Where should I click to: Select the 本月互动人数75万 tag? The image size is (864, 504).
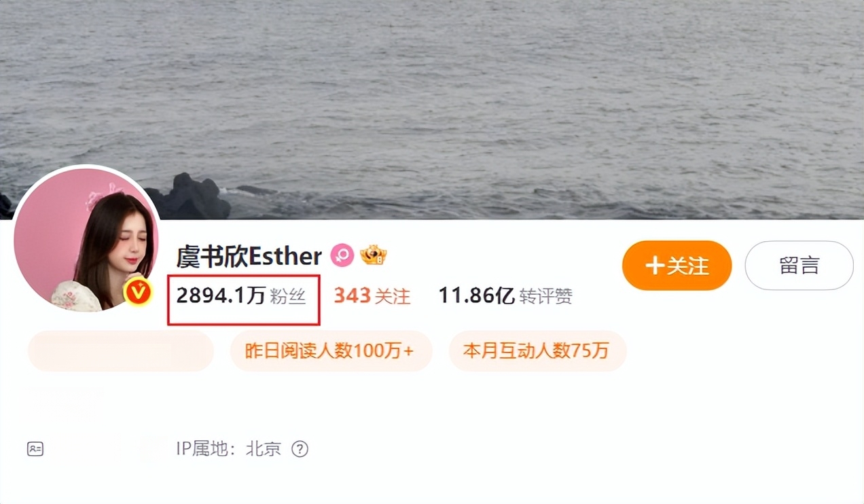(x=537, y=351)
